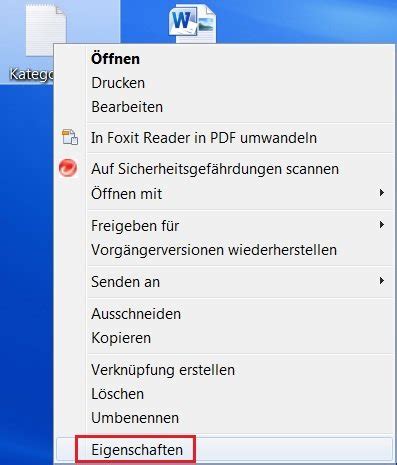The height and width of the screenshot is (465, 397).
Task: Click the red security scan icon
Action: click(68, 168)
